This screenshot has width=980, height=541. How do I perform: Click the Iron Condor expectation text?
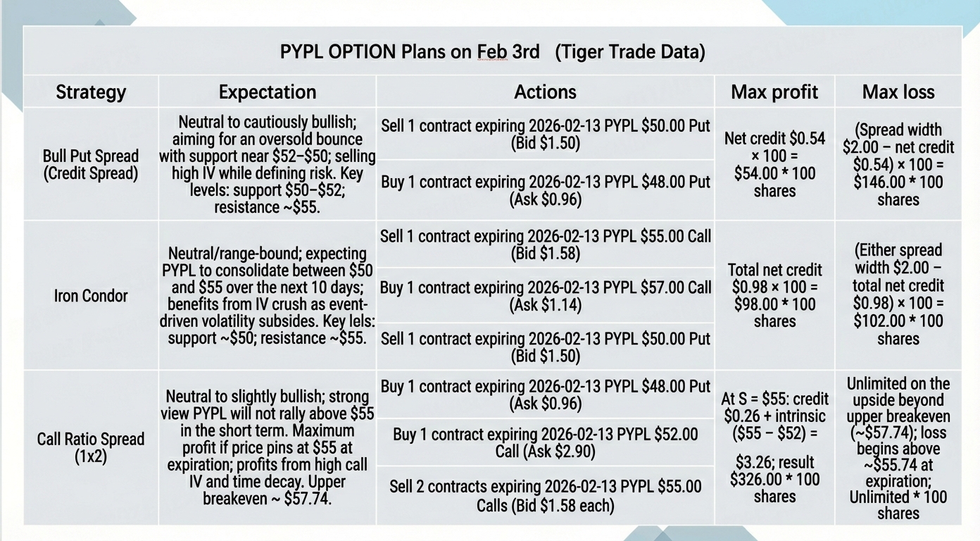tap(268, 295)
